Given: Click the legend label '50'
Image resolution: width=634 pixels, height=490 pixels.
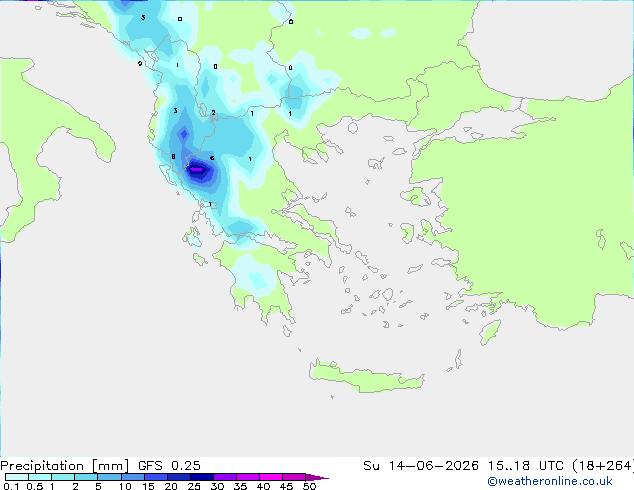Looking at the screenshot, I should (309, 486).
